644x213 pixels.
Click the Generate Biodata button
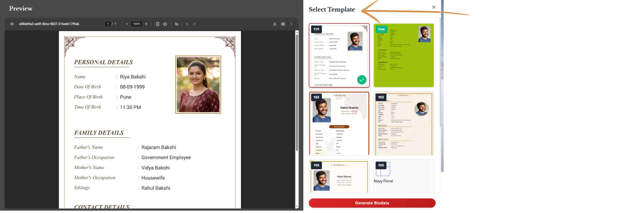(x=372, y=203)
